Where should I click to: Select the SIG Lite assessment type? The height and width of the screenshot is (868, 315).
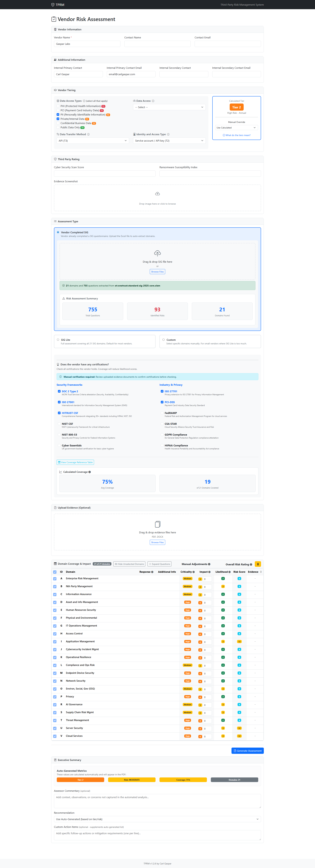point(58,340)
